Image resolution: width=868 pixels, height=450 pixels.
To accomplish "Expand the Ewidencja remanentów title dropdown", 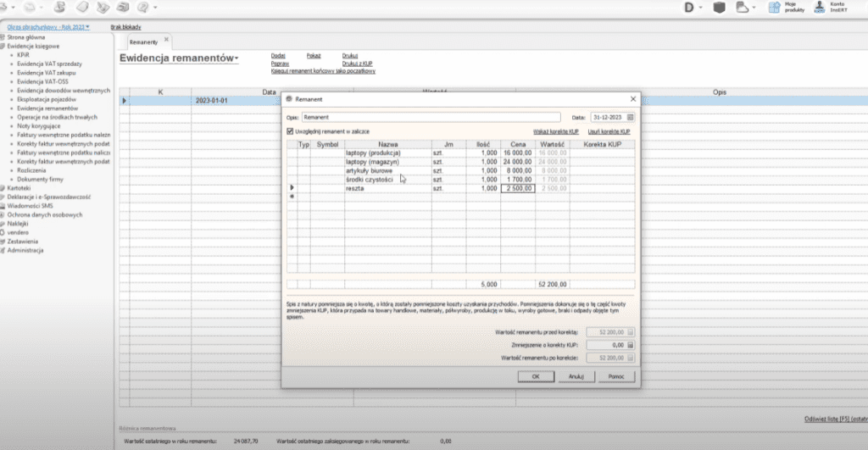I will point(238,58).
